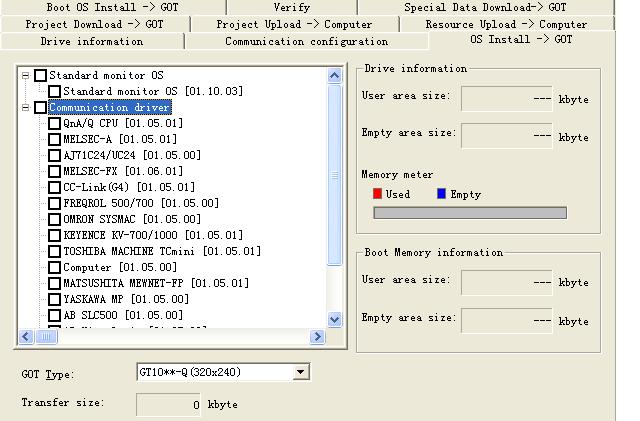Open the GOT Type dropdown
Screen dimensions: 640x421
[x=300, y=373]
